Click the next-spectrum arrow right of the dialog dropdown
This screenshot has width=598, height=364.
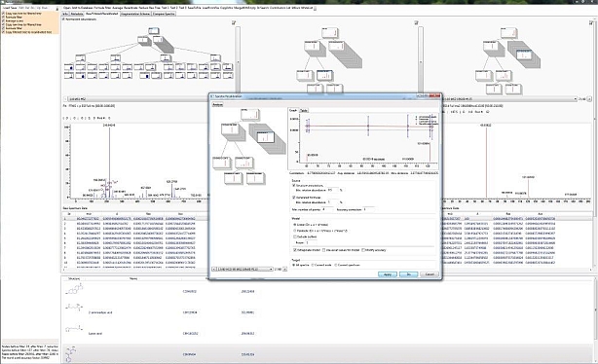pyautogui.click(x=284, y=269)
